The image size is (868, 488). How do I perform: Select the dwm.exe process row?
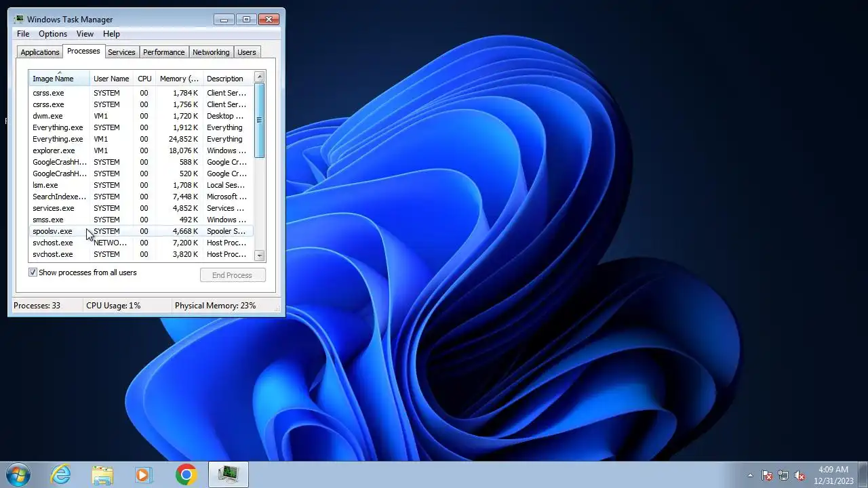pyautogui.click(x=141, y=116)
